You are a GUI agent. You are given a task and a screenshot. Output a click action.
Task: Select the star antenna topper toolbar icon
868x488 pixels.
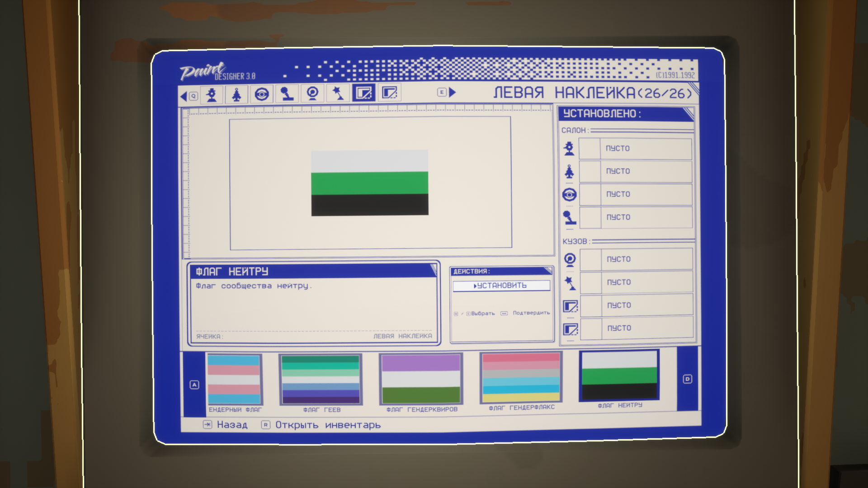[338, 94]
